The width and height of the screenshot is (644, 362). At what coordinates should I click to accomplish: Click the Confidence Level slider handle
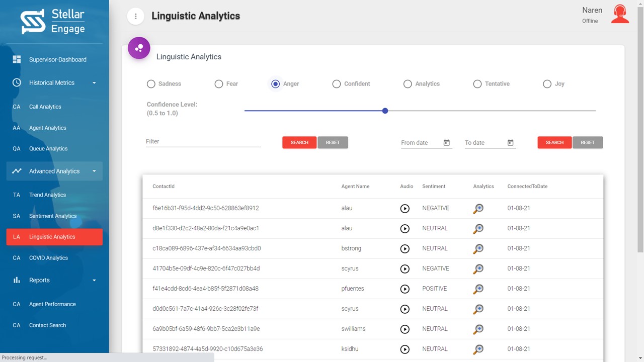click(x=385, y=111)
